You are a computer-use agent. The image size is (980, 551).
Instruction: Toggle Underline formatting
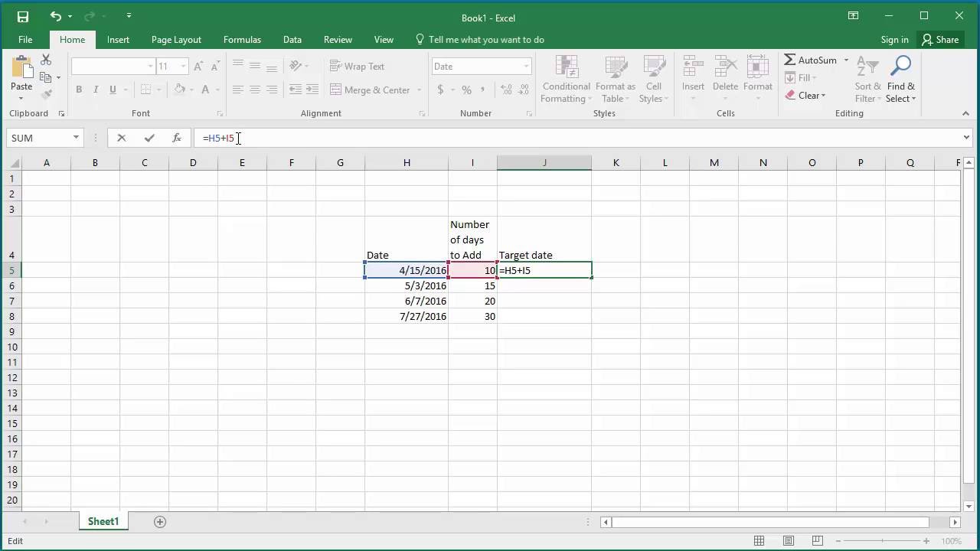tap(113, 90)
